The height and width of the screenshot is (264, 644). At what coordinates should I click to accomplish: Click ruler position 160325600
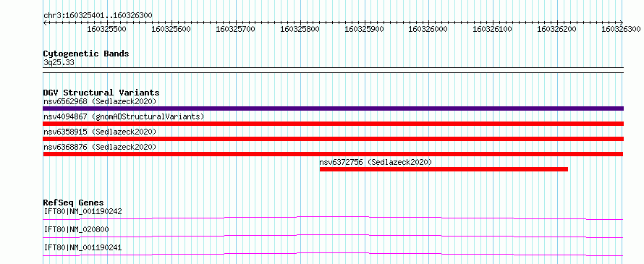pos(171,29)
